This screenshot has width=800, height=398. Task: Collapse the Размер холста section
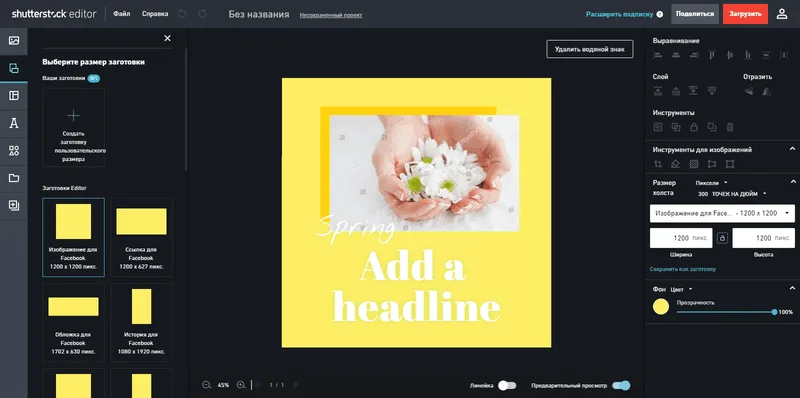click(792, 182)
